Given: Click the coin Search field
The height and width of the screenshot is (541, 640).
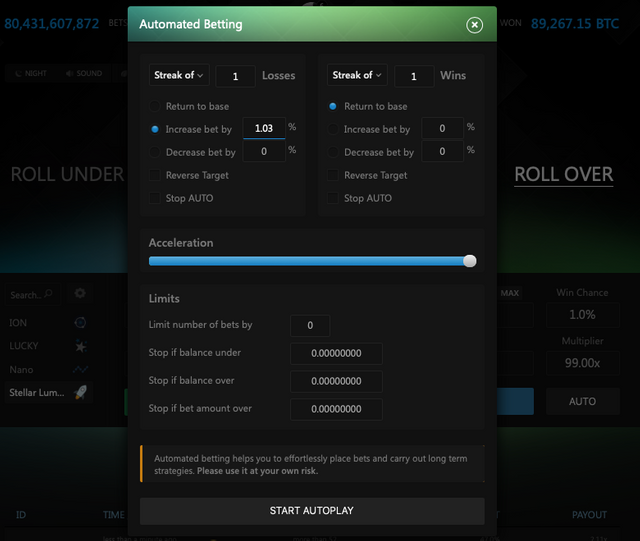Looking at the screenshot, I should pyautogui.click(x=33, y=294).
